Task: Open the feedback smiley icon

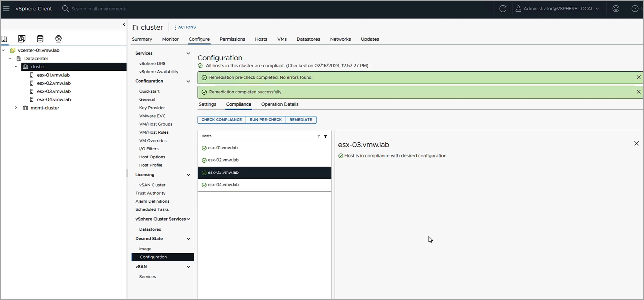Action: 616,8
